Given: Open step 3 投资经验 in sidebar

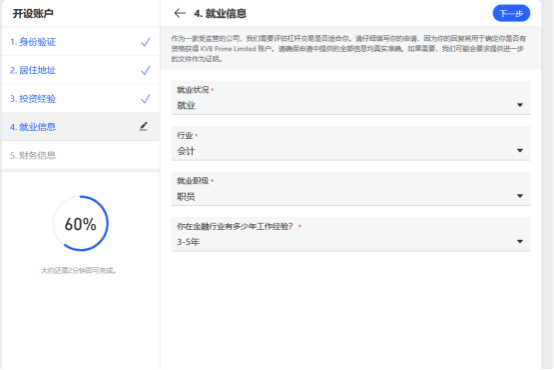Looking at the screenshot, I should pyautogui.click(x=81, y=98).
